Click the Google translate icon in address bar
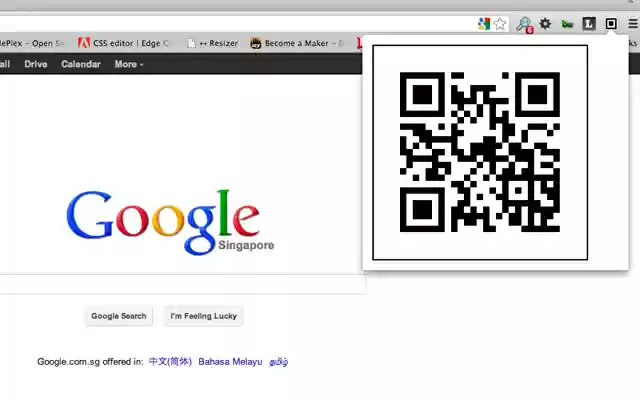The image size is (640, 400). pyautogui.click(x=484, y=24)
